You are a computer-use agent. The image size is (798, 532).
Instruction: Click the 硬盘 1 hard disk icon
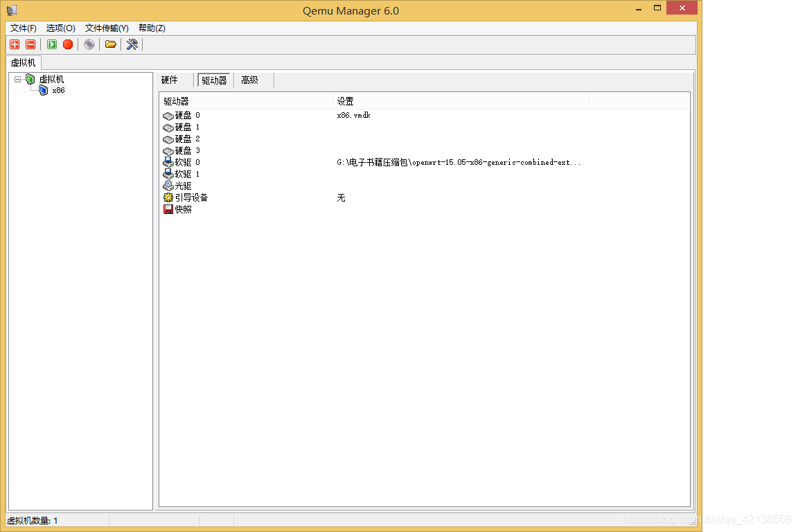(x=168, y=127)
